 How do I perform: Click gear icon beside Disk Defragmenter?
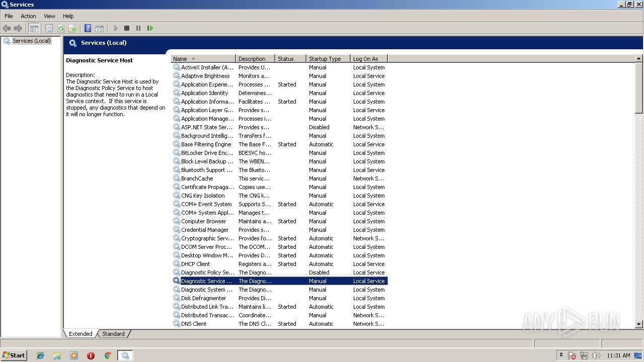tap(177, 298)
